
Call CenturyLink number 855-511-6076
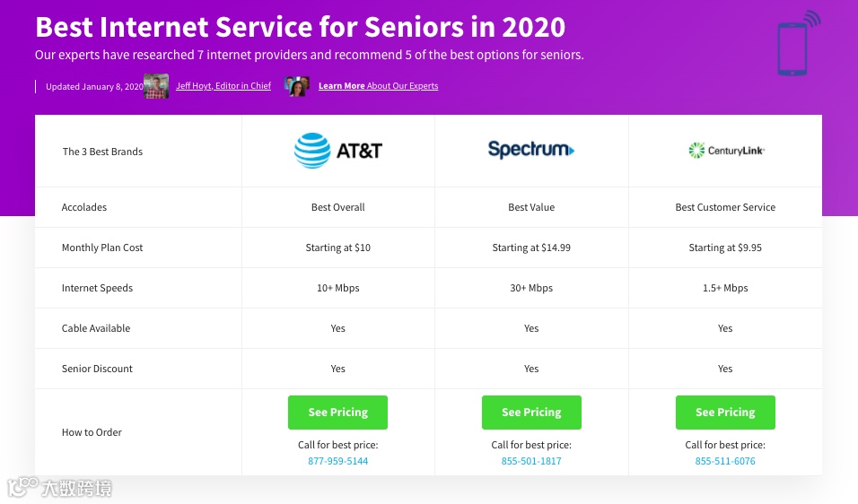[x=725, y=461]
